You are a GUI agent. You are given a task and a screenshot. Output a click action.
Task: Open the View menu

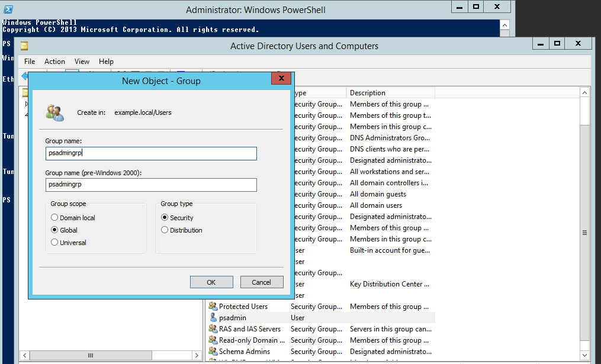click(x=82, y=61)
